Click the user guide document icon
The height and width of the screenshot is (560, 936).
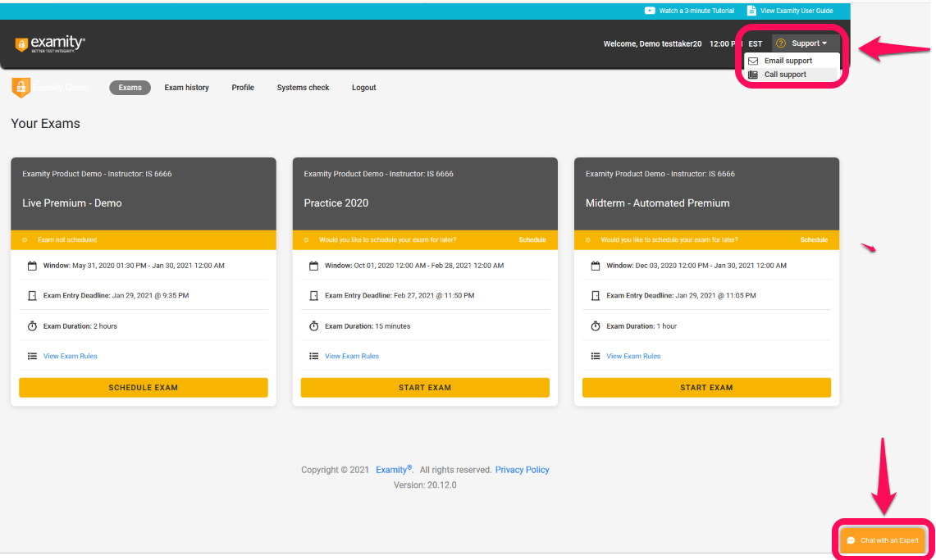click(751, 10)
